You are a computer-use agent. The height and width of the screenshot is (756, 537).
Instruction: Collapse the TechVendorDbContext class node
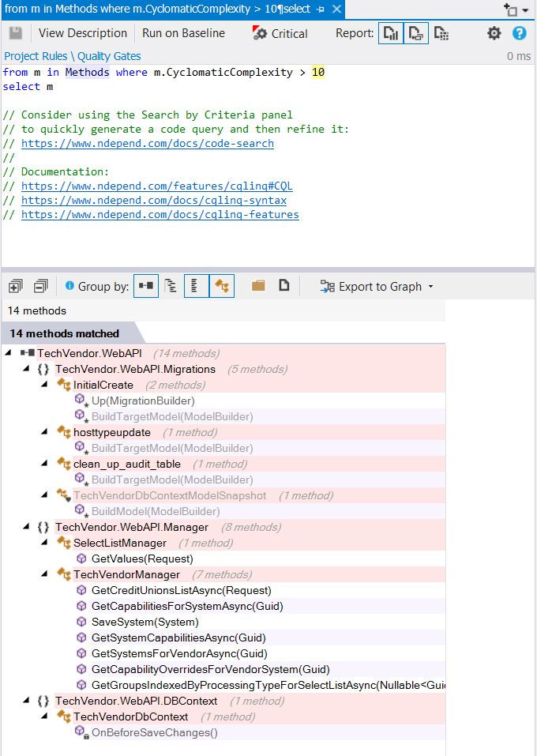point(44,717)
